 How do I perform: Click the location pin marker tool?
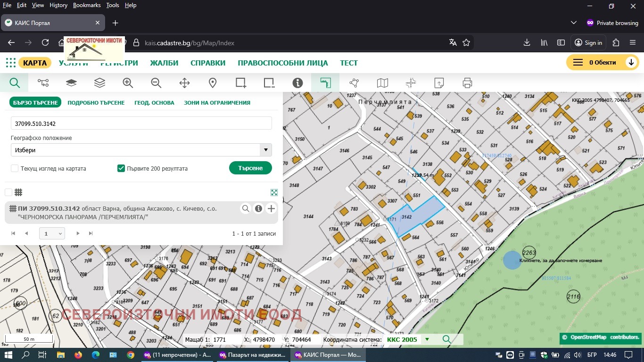click(x=213, y=83)
